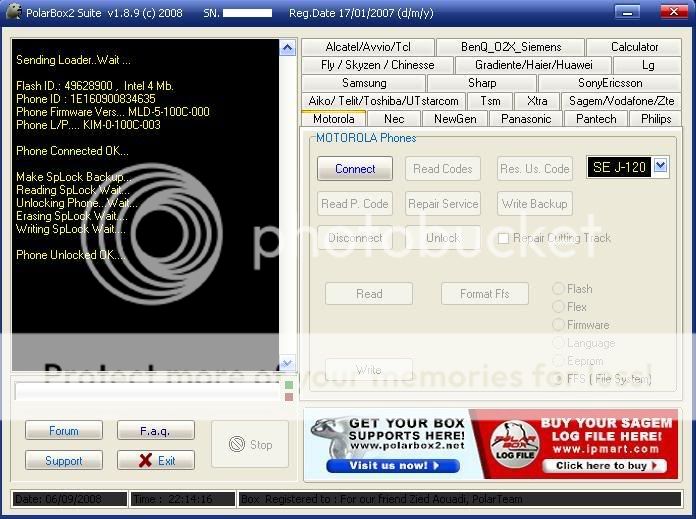Open the Forum link button
Viewport: 696px width, 519px height.
coord(64,430)
